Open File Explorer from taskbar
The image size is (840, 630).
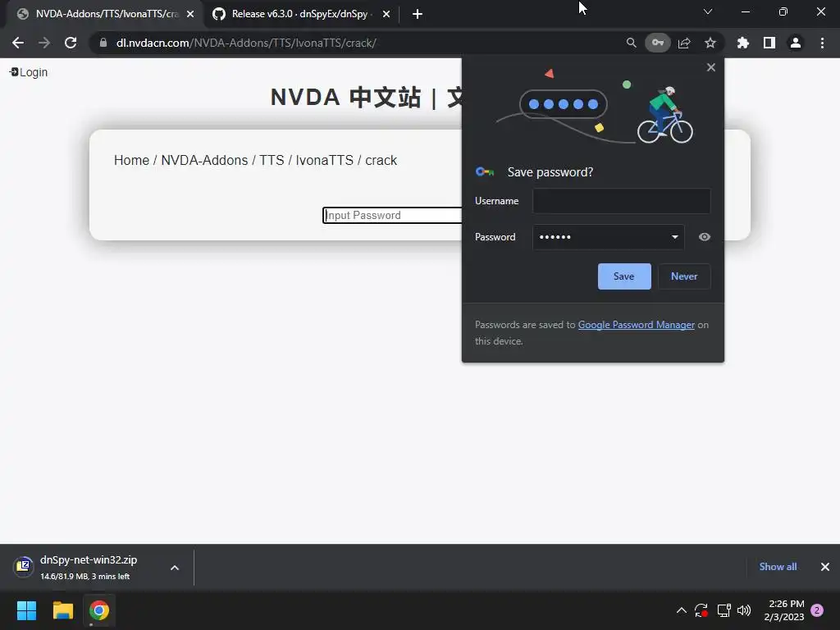(62, 610)
